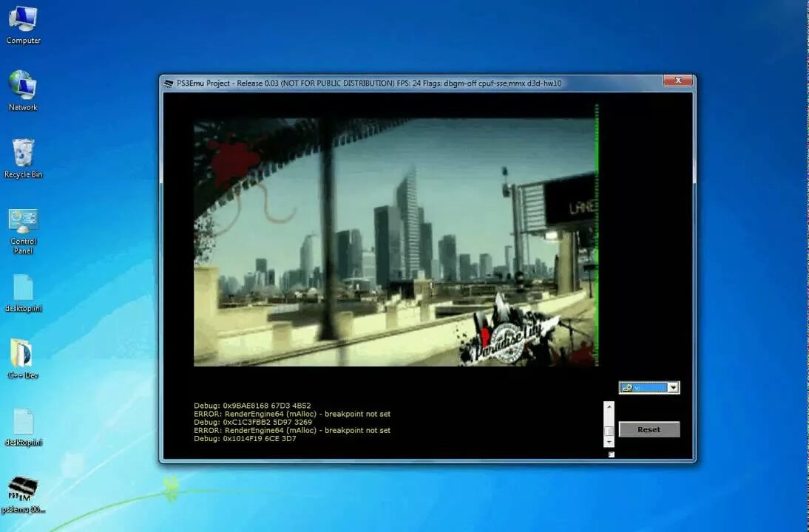Click the log scrollbar up arrow

click(x=609, y=406)
